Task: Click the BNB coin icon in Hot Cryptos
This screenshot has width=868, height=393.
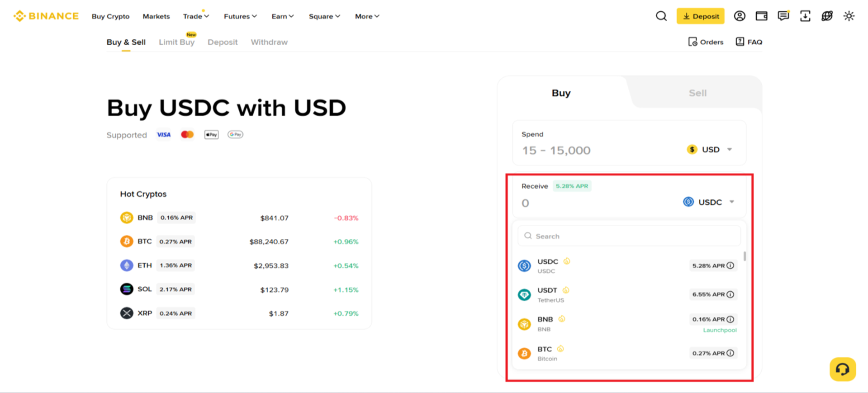Action: coord(127,218)
